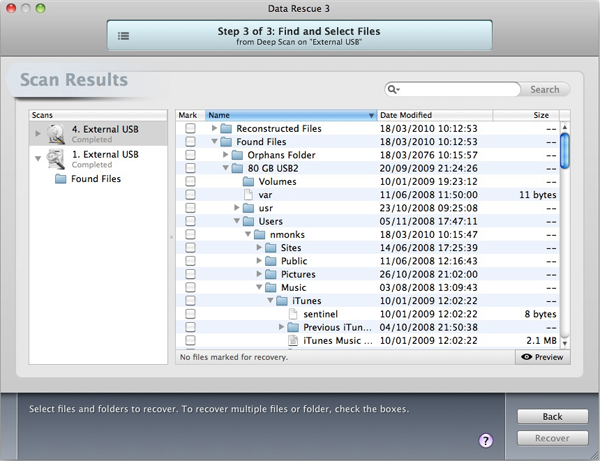Click the step list icon in header
Viewport: 600px width, 461px height.
123,35
